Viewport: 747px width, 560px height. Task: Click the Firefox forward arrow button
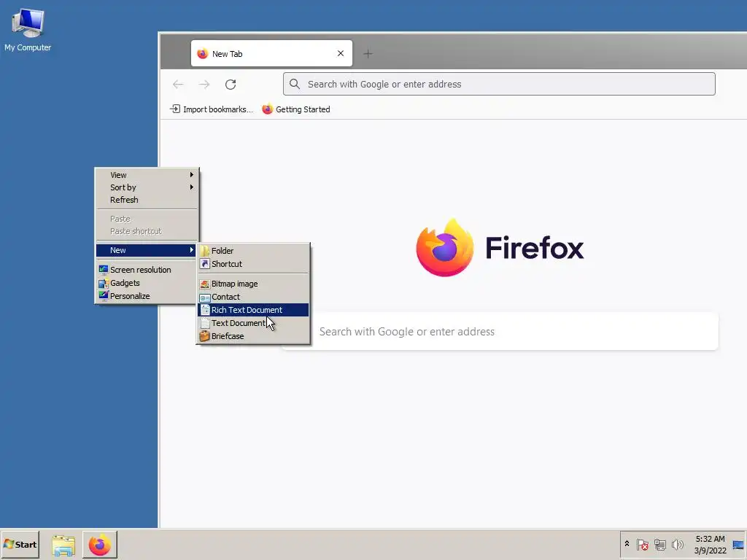(x=204, y=85)
